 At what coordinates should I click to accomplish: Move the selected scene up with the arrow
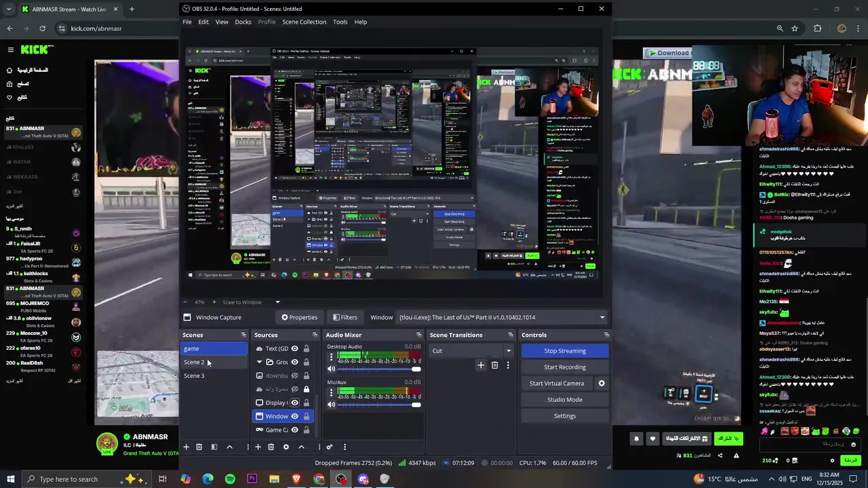[229, 447]
